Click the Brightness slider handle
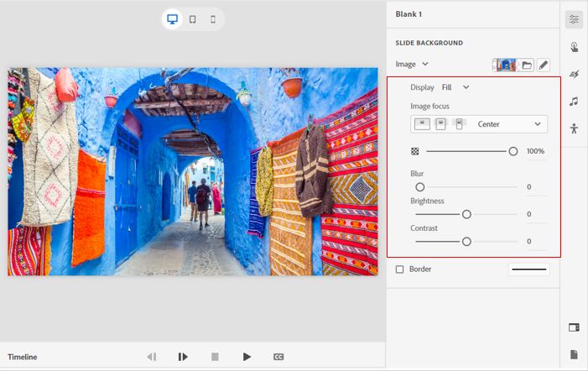The width and height of the screenshot is (588, 371). pyautogui.click(x=466, y=214)
